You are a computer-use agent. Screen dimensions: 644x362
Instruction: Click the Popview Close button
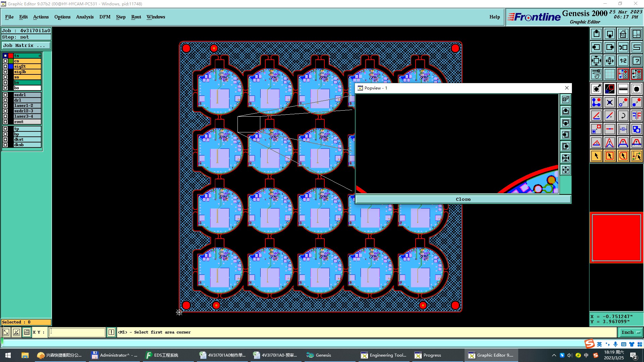tap(463, 199)
